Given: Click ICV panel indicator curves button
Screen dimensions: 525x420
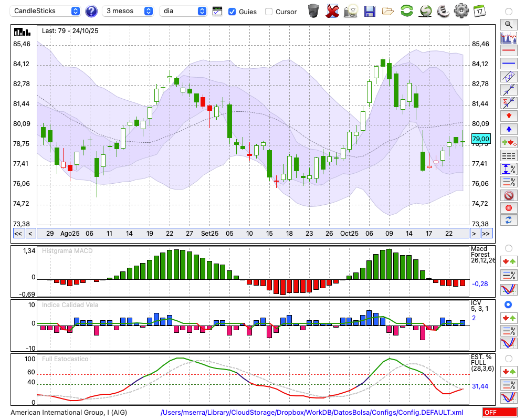Looking at the screenshot, I should (x=509, y=343).
